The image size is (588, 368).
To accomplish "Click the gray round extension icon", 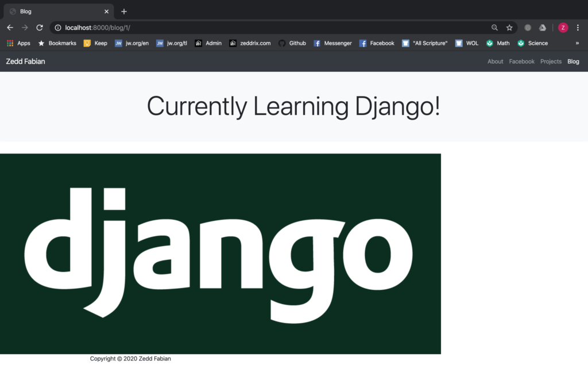I will 528,28.
